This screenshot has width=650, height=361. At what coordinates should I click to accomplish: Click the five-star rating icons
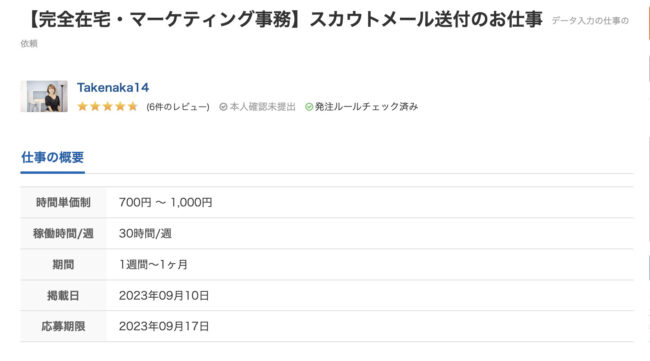(107, 107)
